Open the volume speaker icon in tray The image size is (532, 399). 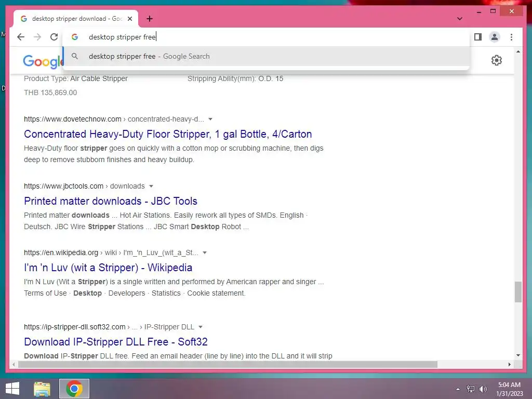(483, 389)
